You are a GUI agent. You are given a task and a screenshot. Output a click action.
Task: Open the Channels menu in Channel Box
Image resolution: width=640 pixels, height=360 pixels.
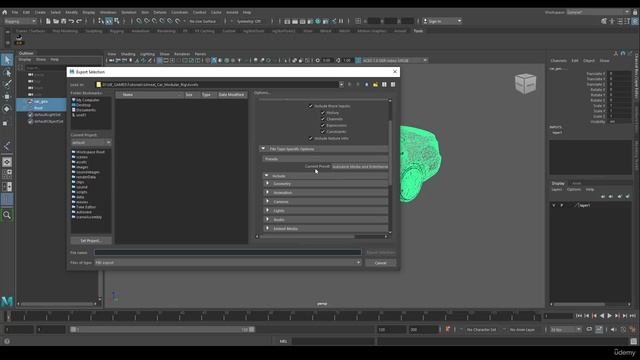[x=558, y=60]
